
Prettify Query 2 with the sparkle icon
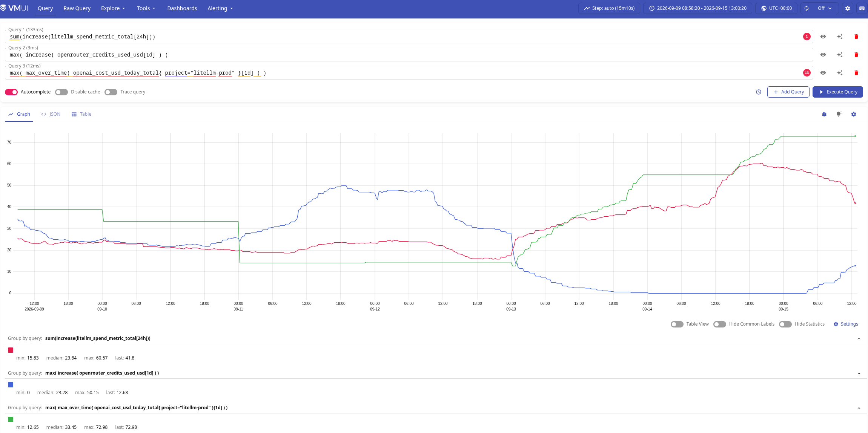840,55
